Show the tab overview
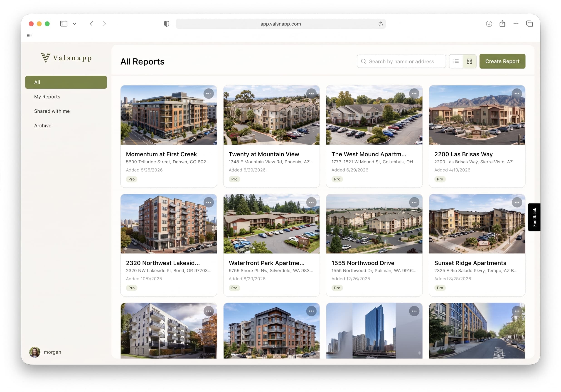 coord(529,24)
